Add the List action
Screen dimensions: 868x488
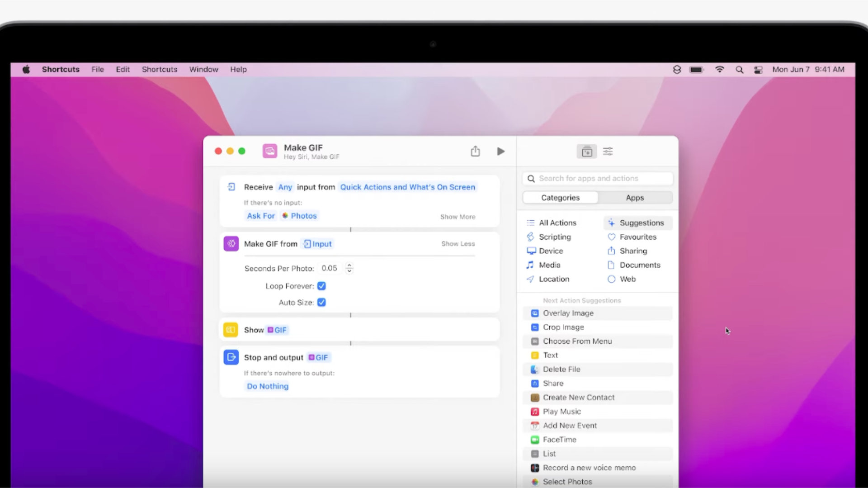[x=598, y=453]
